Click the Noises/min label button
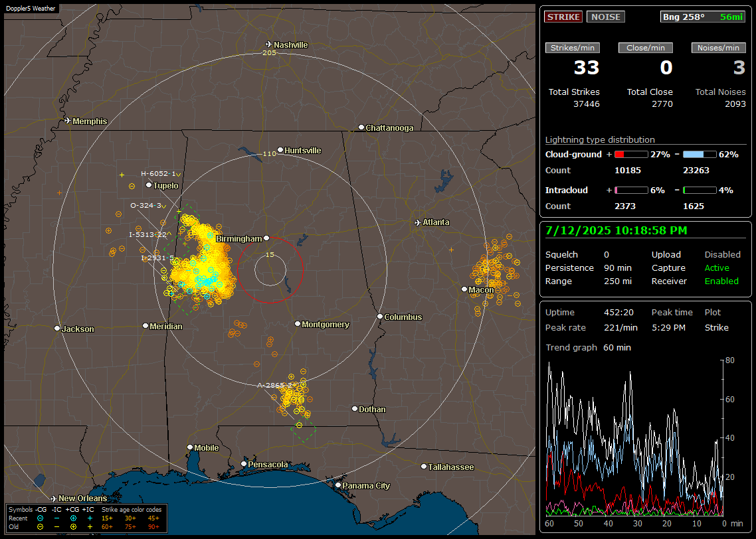 tap(718, 48)
